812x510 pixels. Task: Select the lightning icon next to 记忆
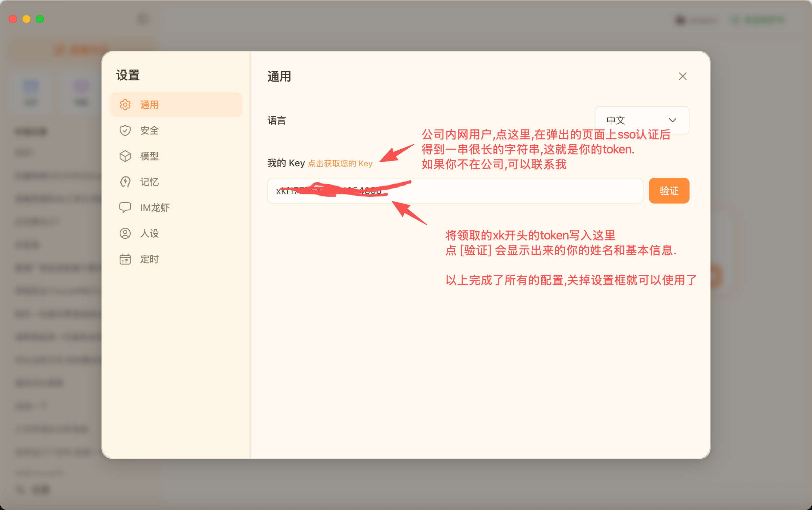(x=126, y=182)
